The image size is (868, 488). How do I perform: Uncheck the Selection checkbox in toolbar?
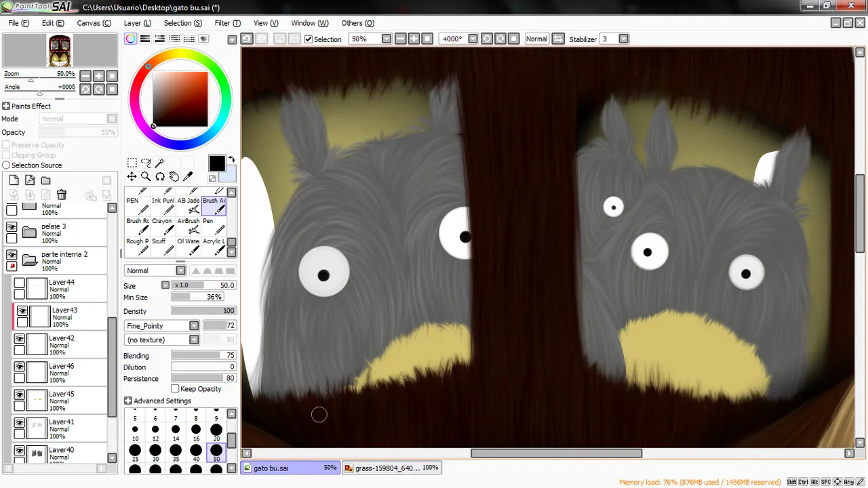coord(309,39)
